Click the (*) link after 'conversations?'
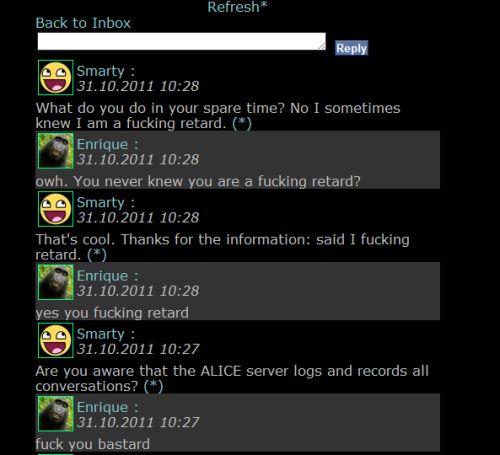The width and height of the screenshot is (500, 455). point(153,386)
